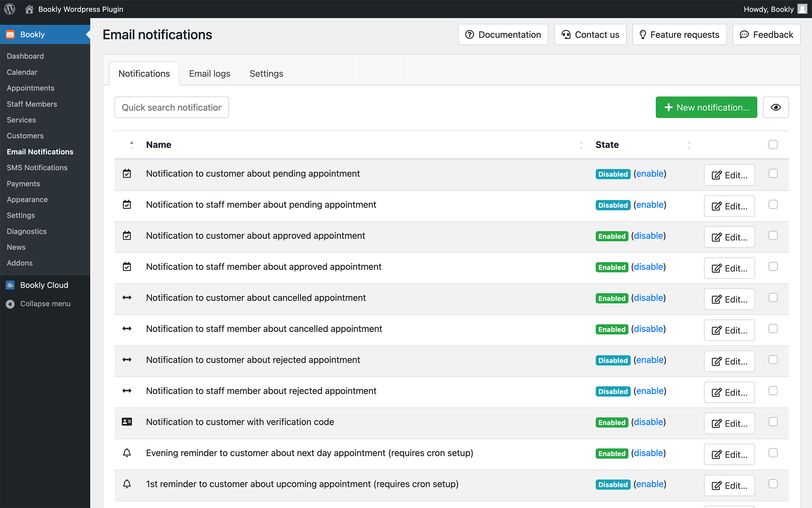Click Howdy Bookly user avatar
Image resolution: width=812 pixels, height=508 pixels.
tap(802, 9)
